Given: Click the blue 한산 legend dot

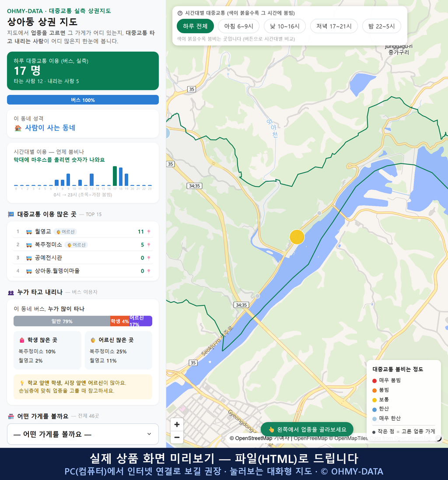Looking at the screenshot, I should (374, 409).
